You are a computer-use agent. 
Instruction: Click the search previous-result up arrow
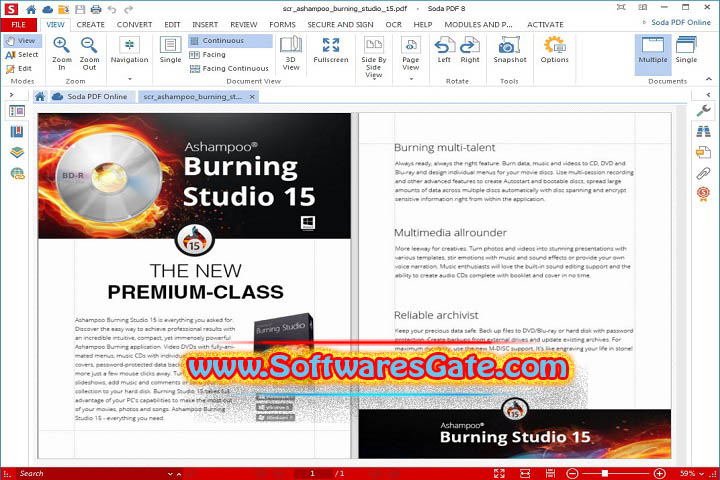pos(179,474)
